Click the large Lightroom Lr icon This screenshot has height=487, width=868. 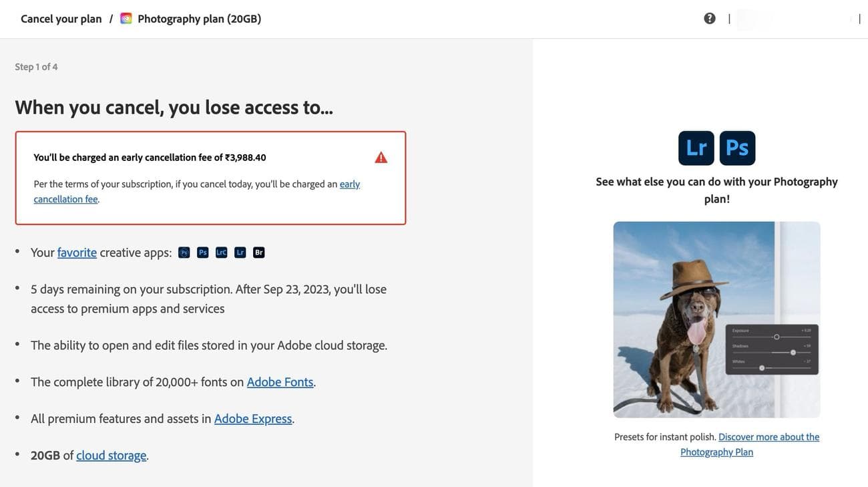[696, 148]
